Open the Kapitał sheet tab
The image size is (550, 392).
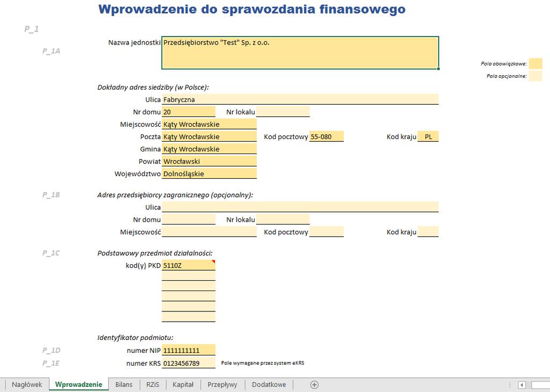pyautogui.click(x=183, y=384)
